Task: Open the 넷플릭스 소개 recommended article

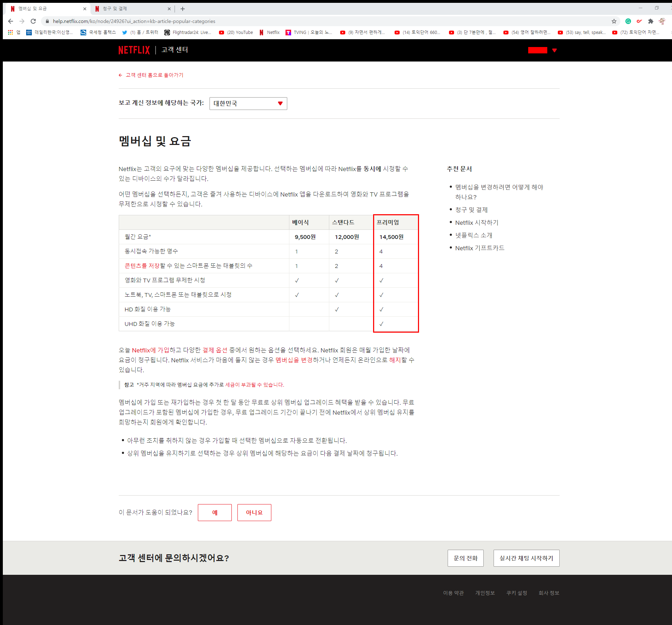Action: [x=474, y=235]
